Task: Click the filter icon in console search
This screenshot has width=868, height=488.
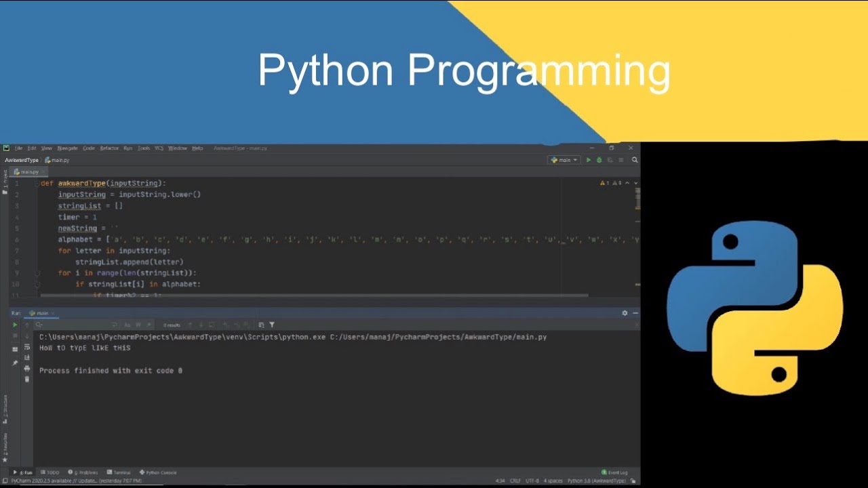Action: [x=272, y=325]
